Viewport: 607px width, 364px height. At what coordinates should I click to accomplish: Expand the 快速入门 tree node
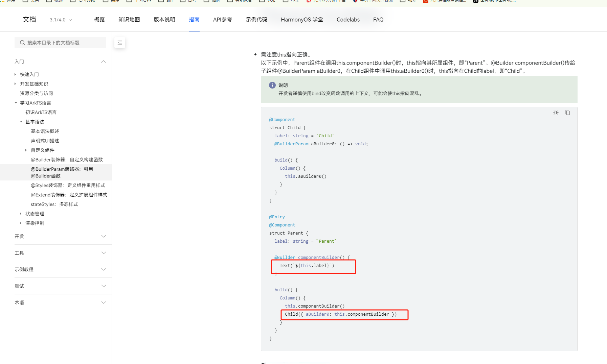15,74
